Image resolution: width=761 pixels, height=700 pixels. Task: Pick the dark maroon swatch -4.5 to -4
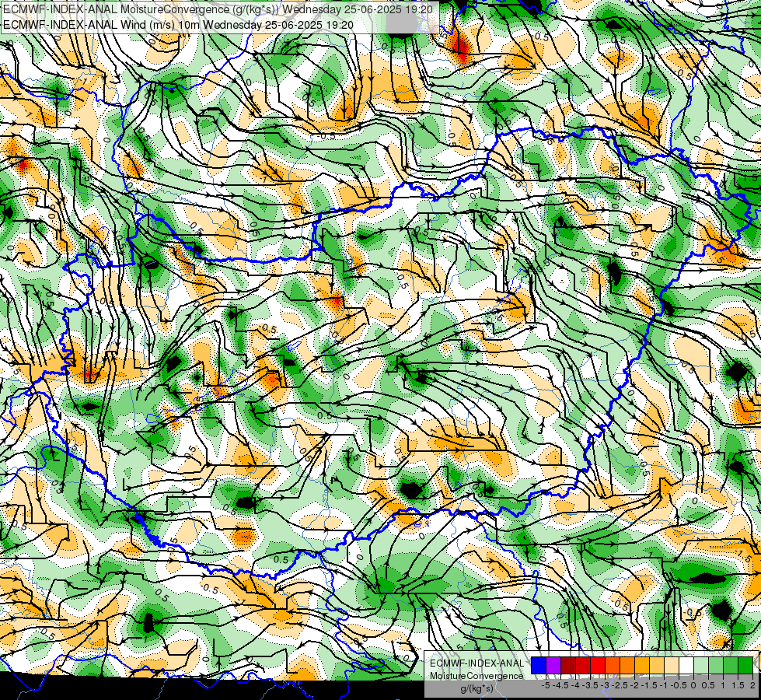point(568,665)
